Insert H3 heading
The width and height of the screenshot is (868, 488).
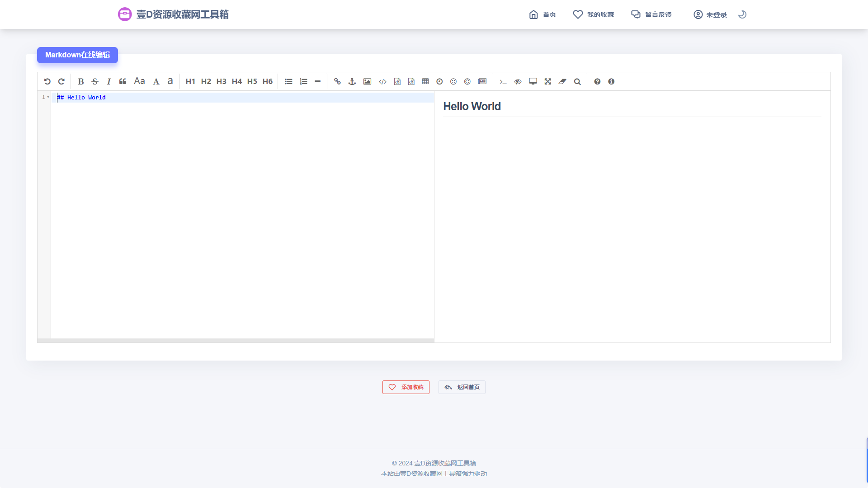coord(221,81)
